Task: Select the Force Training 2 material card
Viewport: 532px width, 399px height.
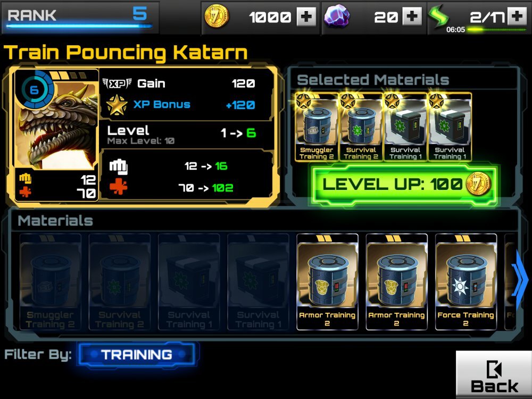Action: click(x=466, y=281)
